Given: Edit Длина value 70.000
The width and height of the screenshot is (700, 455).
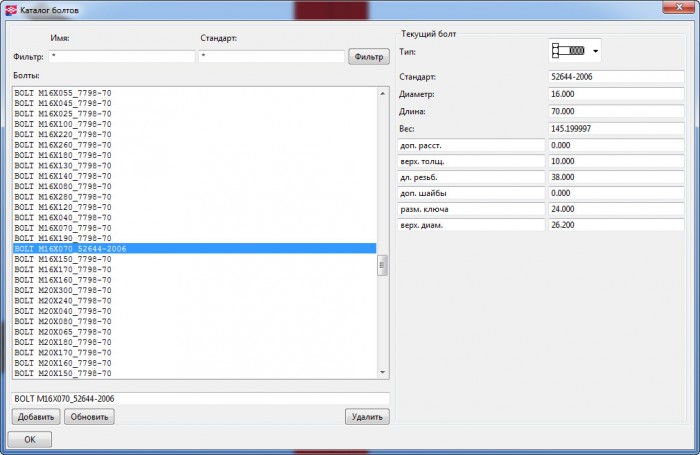Looking at the screenshot, I should tap(616, 111).
